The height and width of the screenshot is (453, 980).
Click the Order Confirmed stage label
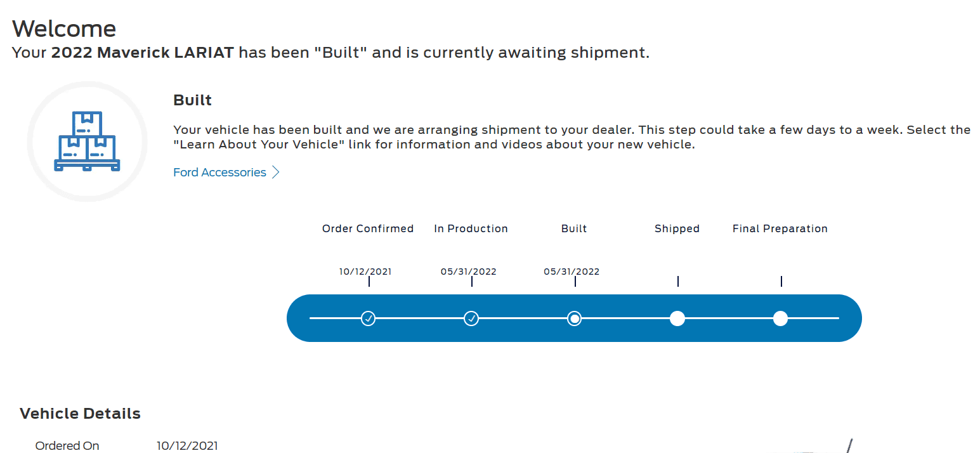coord(368,228)
